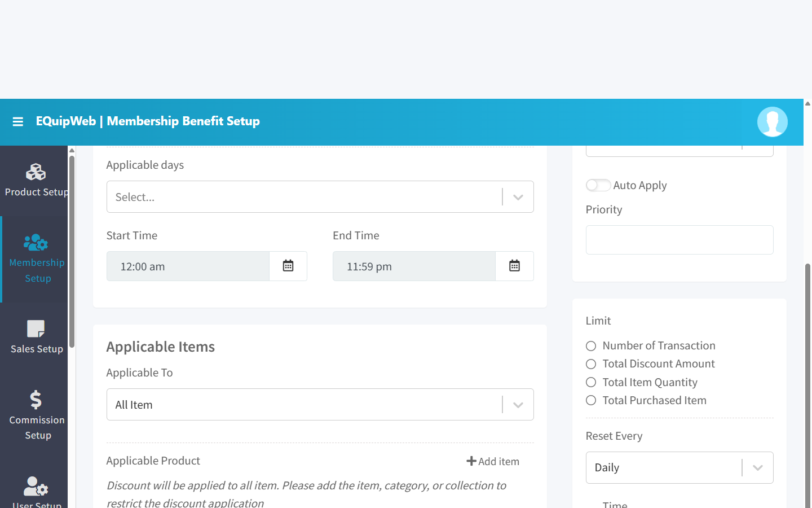Go to Product Setup menu label
812x508 pixels.
click(x=37, y=192)
